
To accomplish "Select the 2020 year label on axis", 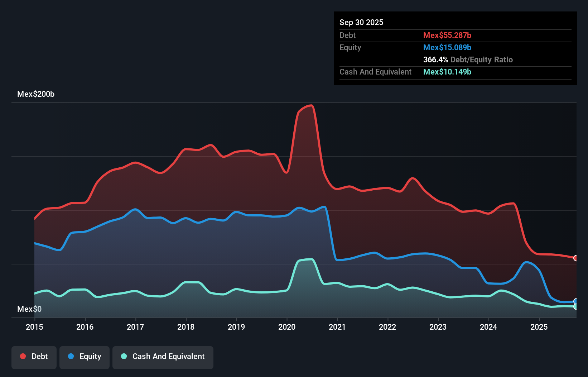I will pyautogui.click(x=287, y=327).
